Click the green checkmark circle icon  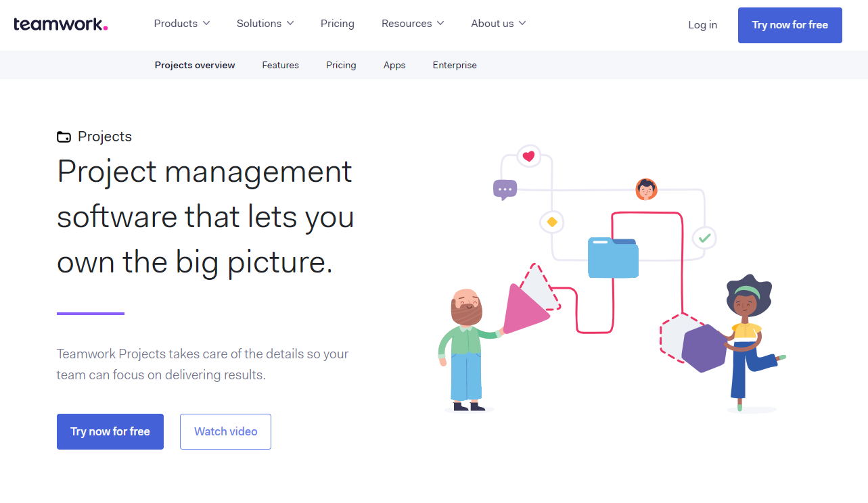click(x=704, y=237)
